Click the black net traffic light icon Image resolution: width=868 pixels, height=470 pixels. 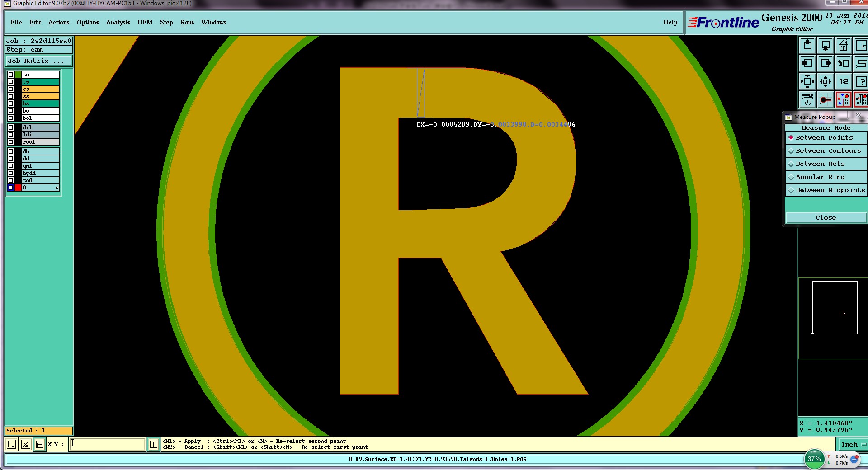pos(861,99)
